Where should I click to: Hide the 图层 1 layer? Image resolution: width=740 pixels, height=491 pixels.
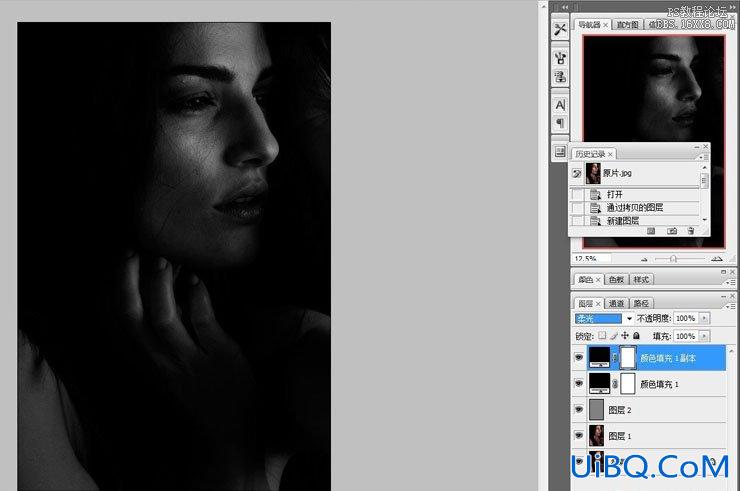point(579,435)
